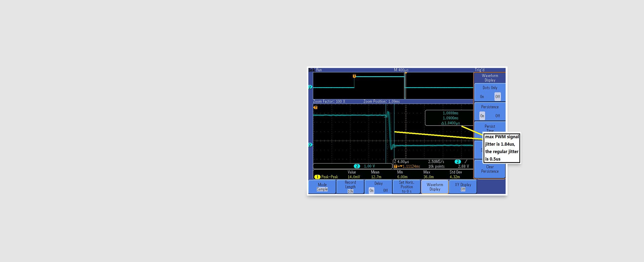
Task: Click the trigger channel 2 badge near 2.68 V
Action: click(458, 162)
